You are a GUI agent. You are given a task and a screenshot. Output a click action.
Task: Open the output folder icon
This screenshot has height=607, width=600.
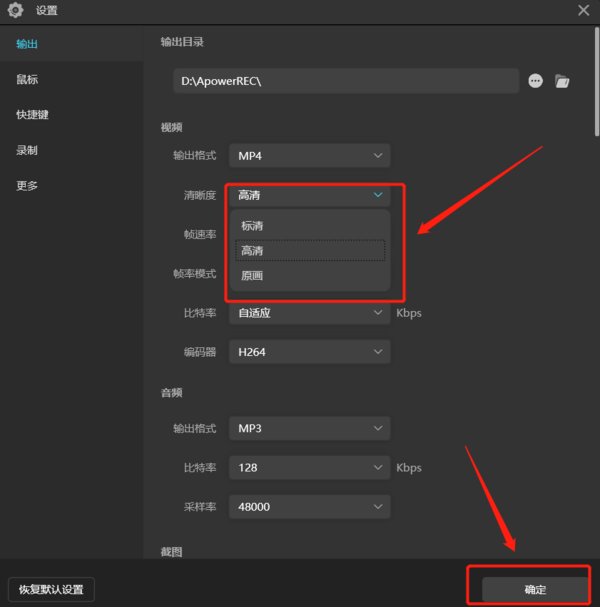click(562, 81)
